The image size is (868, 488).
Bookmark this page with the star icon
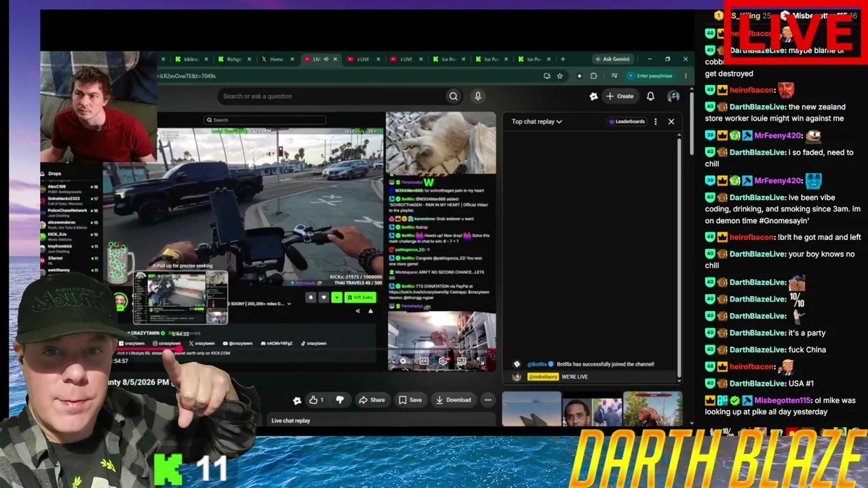[x=559, y=76]
